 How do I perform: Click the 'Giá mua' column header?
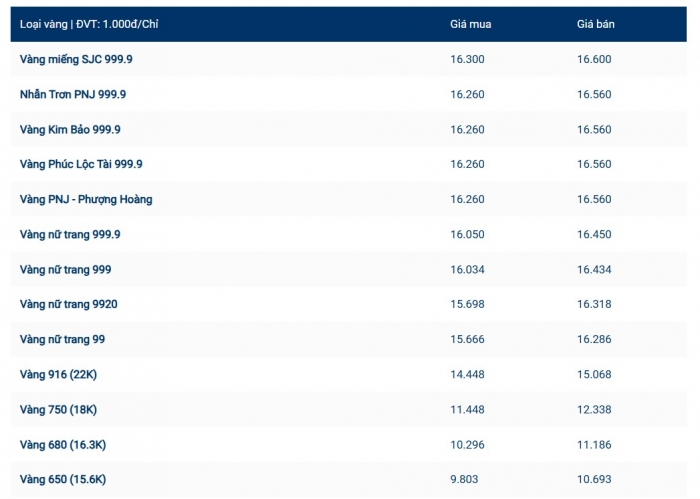[x=470, y=24]
